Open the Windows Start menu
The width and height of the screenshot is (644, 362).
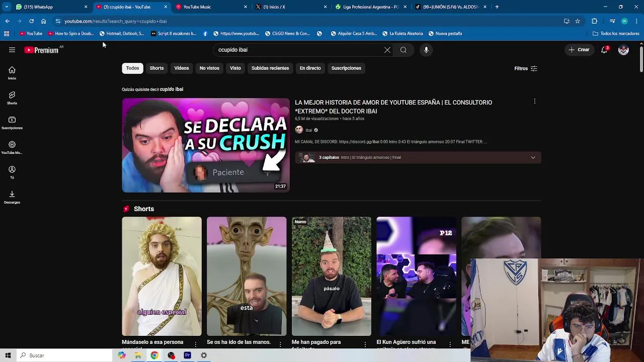click(x=8, y=355)
